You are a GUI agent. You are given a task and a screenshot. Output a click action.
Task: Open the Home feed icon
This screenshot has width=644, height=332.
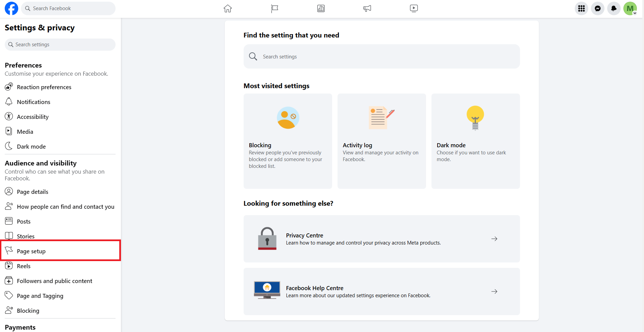coord(228,8)
